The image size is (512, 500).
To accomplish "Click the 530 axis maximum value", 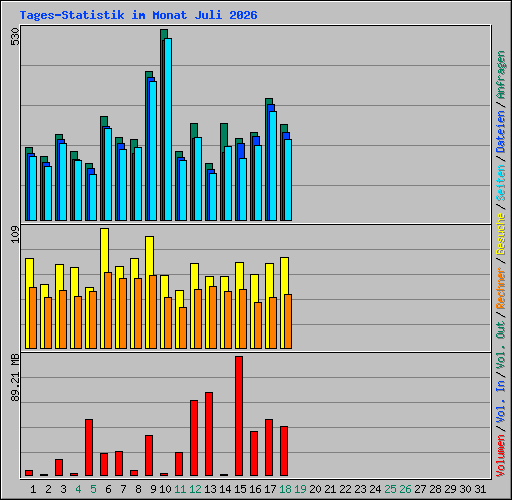I will coord(15,37).
